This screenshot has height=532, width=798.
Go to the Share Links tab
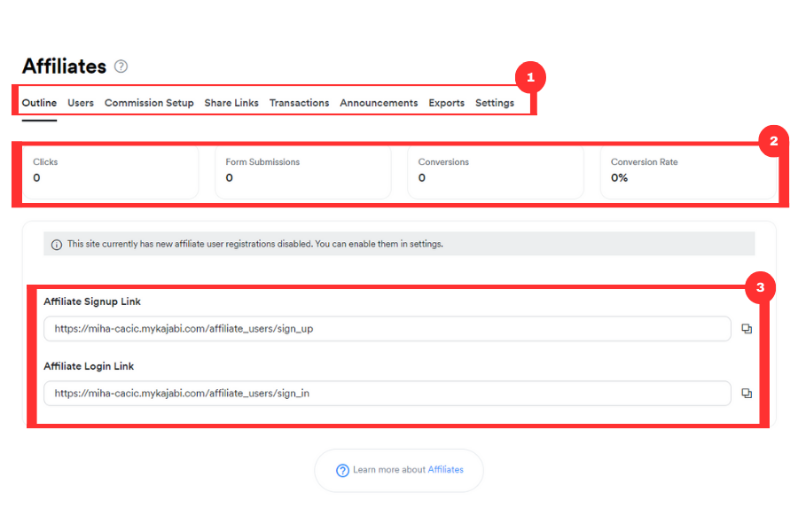coord(231,103)
